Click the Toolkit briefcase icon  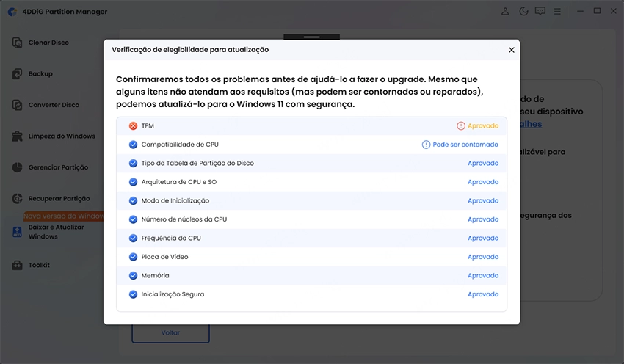pyautogui.click(x=17, y=265)
